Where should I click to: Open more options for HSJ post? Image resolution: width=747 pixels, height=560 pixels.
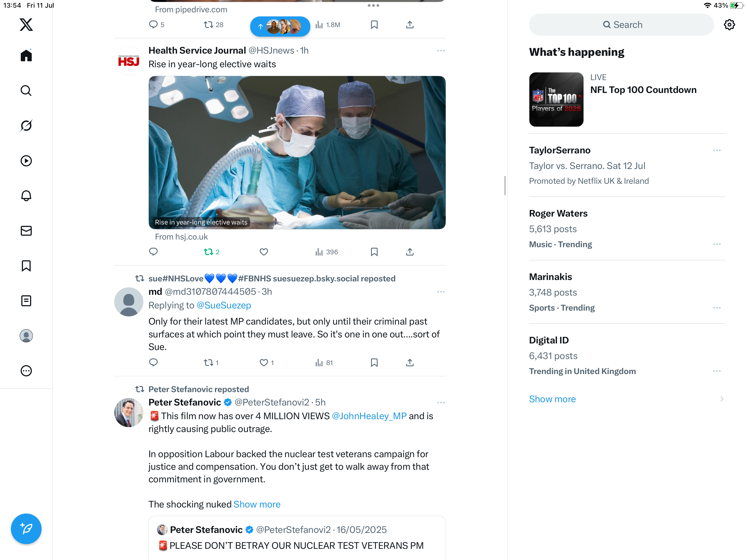(x=441, y=51)
